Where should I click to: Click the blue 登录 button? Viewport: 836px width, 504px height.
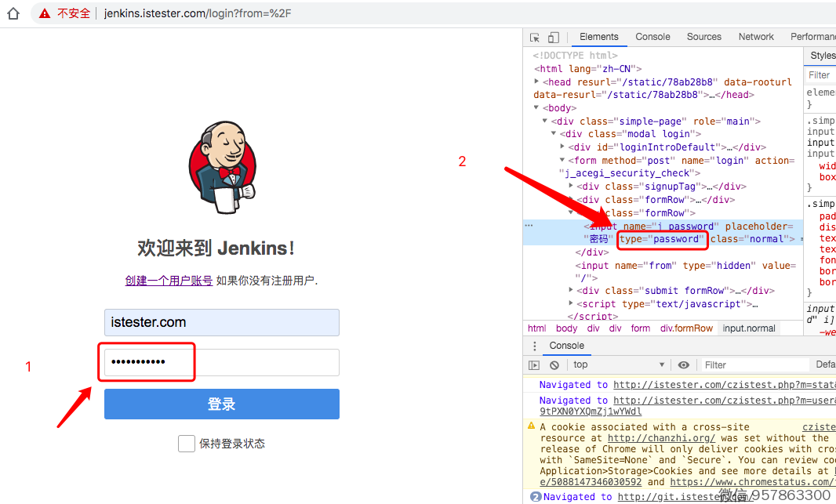click(x=222, y=404)
